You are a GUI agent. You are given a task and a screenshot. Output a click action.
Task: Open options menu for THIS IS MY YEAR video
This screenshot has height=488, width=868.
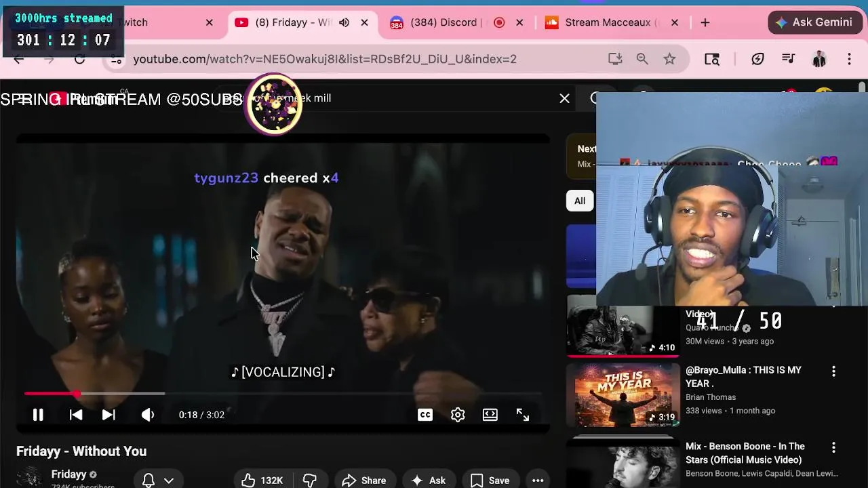click(x=833, y=371)
